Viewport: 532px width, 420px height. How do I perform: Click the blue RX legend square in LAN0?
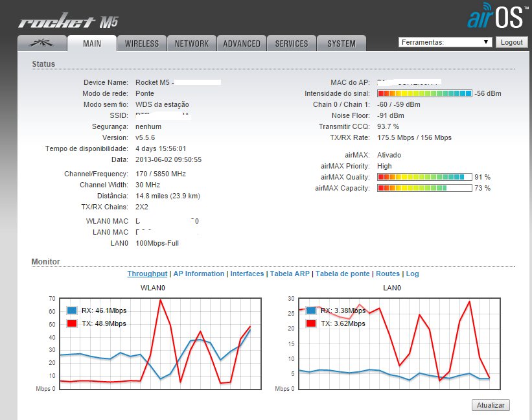(311, 310)
